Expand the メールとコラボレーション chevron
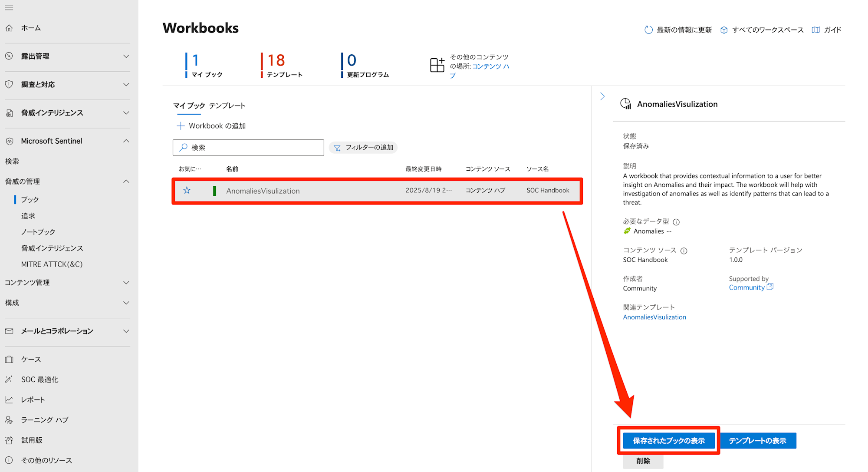Viewport: 868px width, 472px height. (x=126, y=331)
